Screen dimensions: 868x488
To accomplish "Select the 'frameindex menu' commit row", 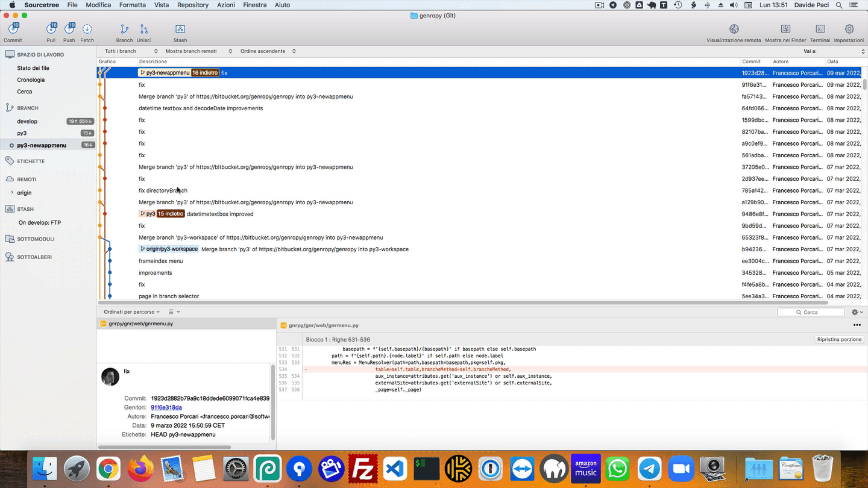I will (x=480, y=261).
